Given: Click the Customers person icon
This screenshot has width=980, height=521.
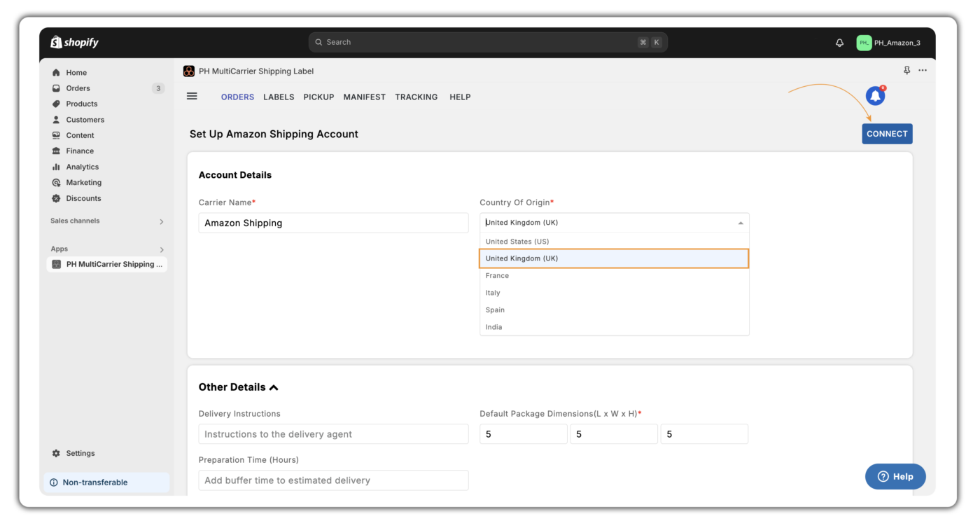Looking at the screenshot, I should click(56, 120).
